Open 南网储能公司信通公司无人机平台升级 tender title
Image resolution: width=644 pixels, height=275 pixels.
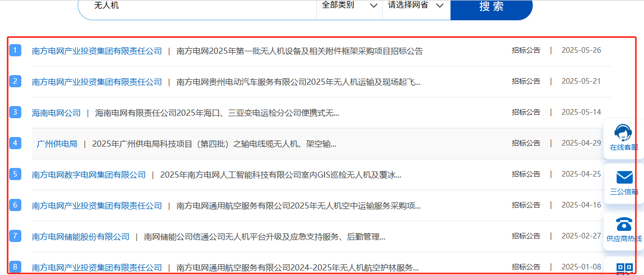point(265,236)
